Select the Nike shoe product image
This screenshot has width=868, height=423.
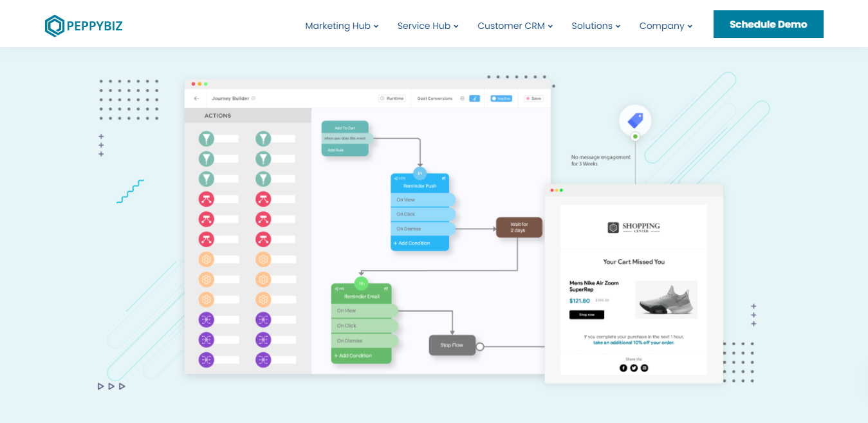666,299
